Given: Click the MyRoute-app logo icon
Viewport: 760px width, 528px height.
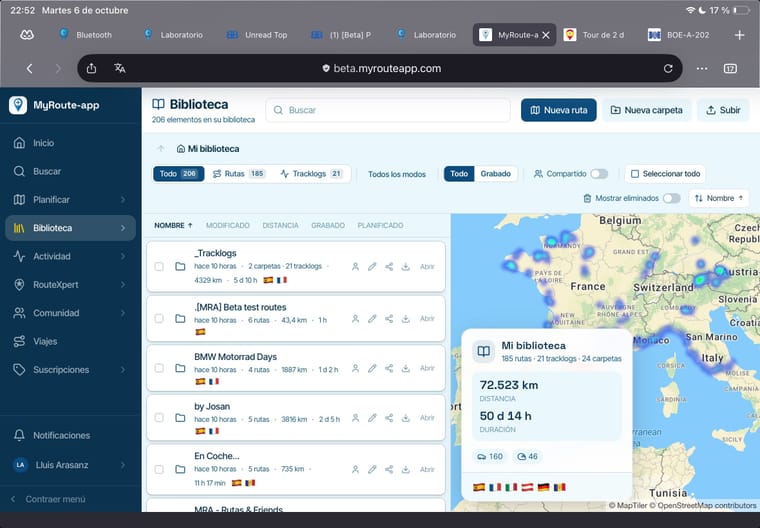Looking at the screenshot, I should click(18, 105).
